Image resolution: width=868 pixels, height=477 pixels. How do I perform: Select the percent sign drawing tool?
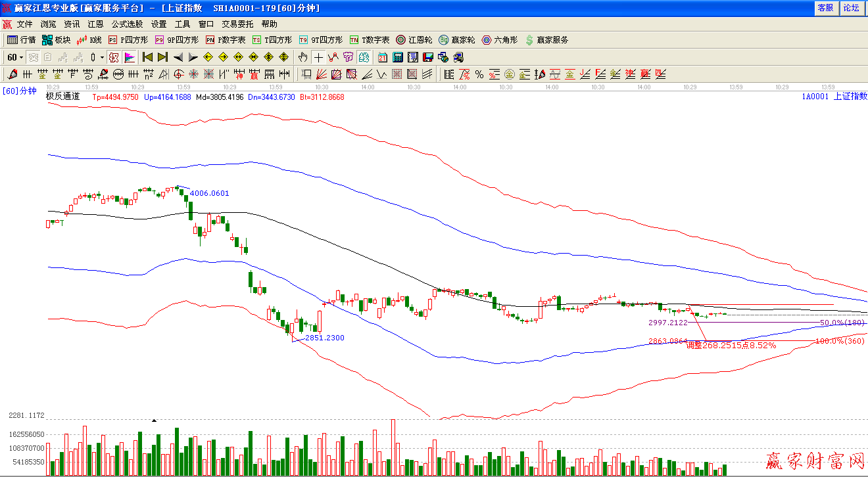click(x=479, y=74)
